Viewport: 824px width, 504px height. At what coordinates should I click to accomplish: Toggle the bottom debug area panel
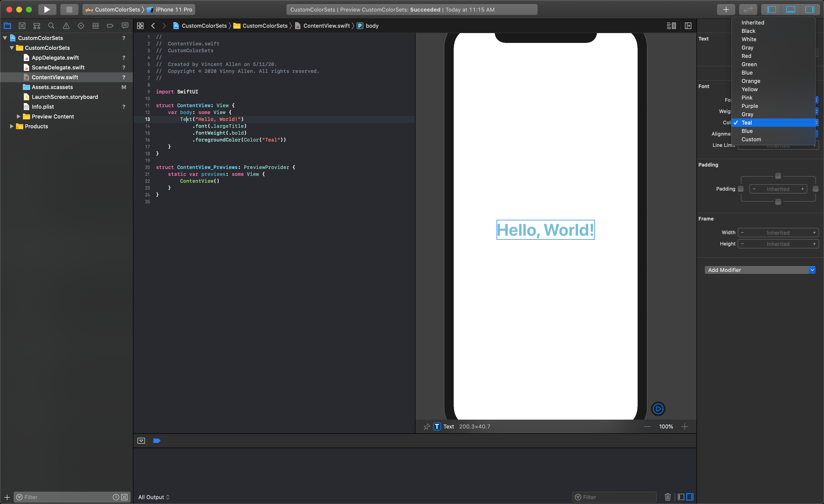click(791, 9)
